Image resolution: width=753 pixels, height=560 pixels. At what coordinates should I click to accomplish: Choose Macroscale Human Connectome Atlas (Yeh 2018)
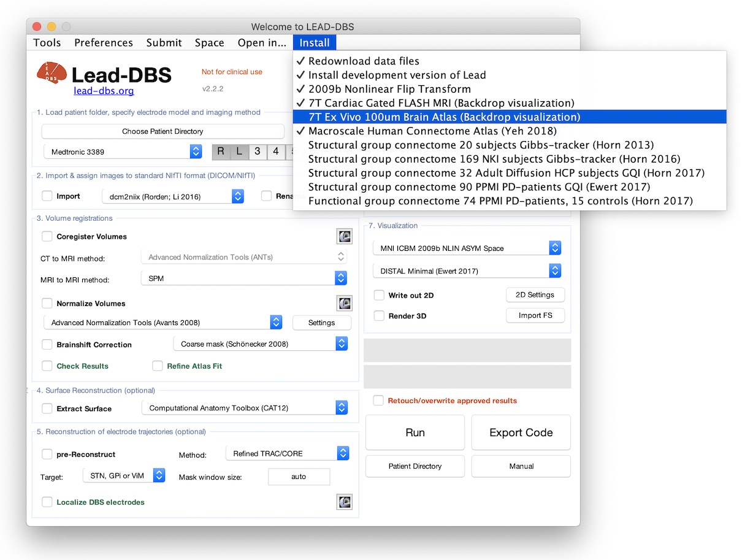[x=510, y=131]
